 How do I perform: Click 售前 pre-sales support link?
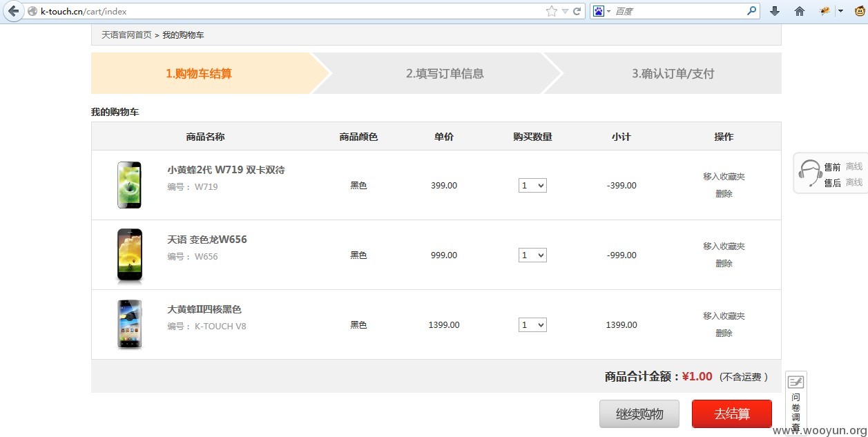point(832,166)
